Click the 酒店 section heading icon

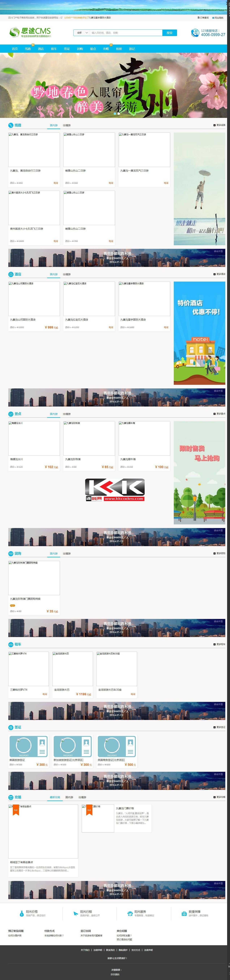pos(11,274)
